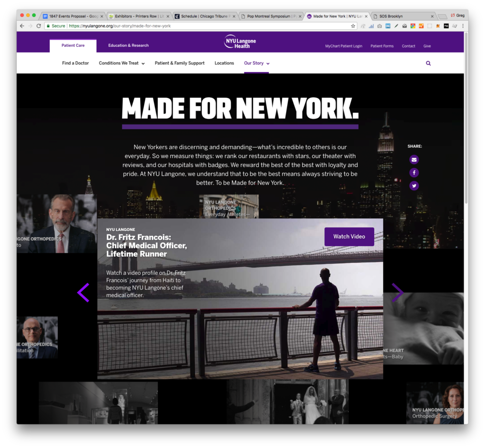Open the bearded man orthopedics thumbnail
The width and height of the screenshot is (485, 448).
coord(57,224)
